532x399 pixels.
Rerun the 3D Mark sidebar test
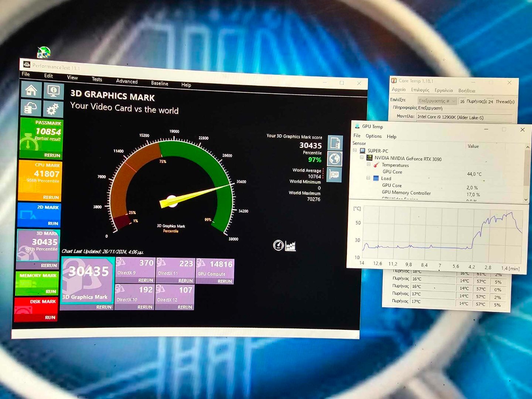tap(49, 265)
